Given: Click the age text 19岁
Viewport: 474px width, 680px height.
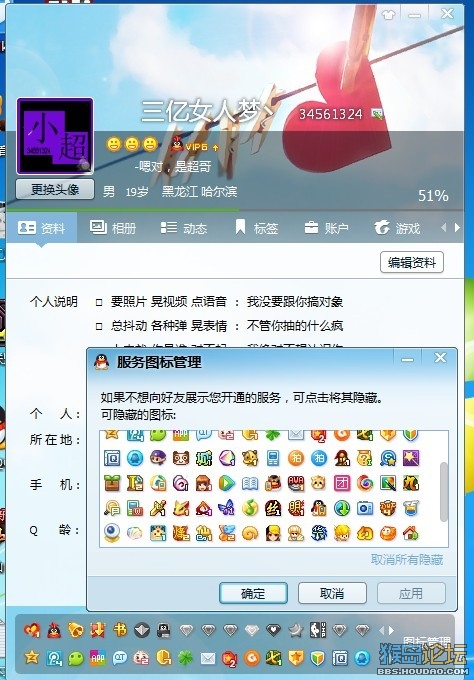Looking at the screenshot, I should click(x=137, y=192).
